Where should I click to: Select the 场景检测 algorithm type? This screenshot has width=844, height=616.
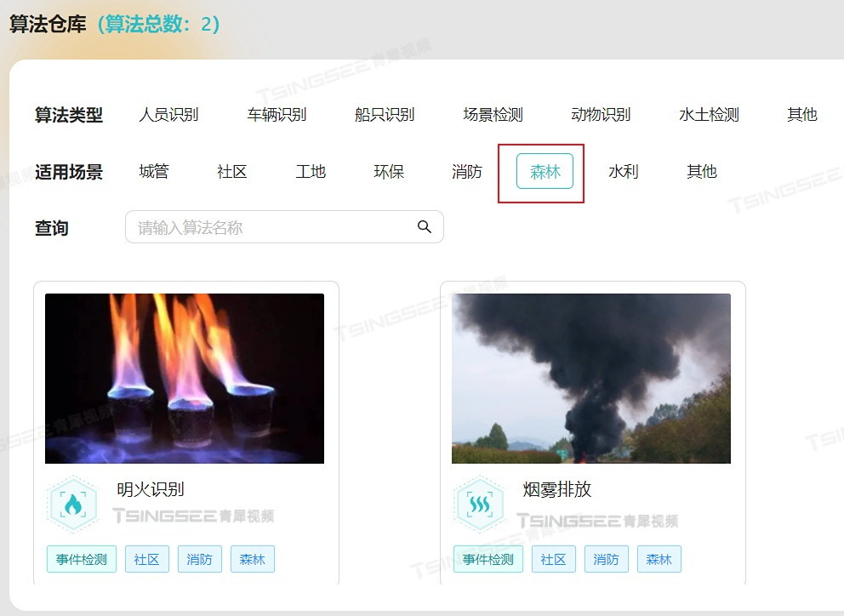(x=493, y=115)
